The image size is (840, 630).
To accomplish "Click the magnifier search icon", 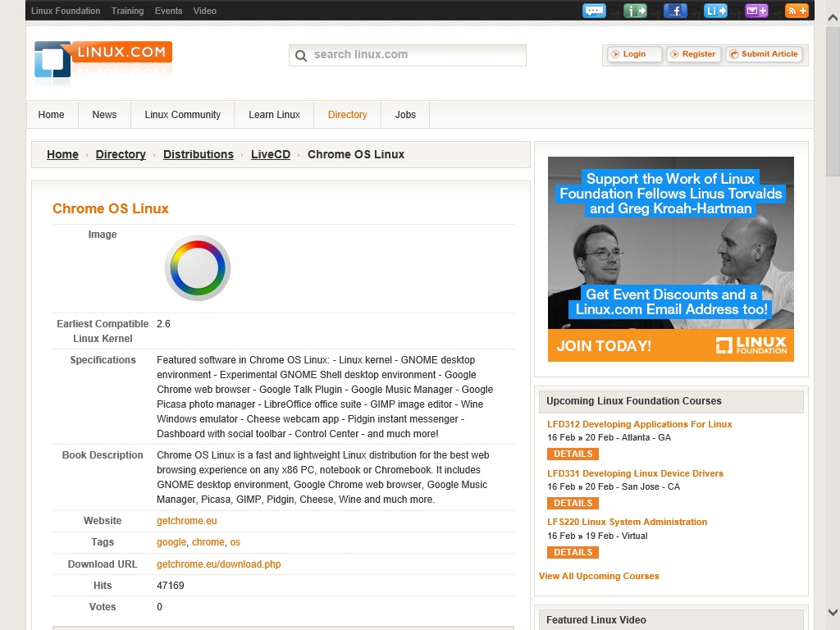I will (301, 56).
